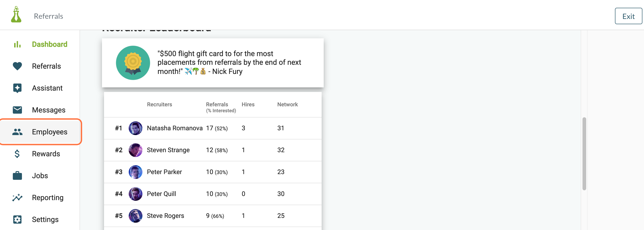Select the Employees people icon

[x=17, y=132]
